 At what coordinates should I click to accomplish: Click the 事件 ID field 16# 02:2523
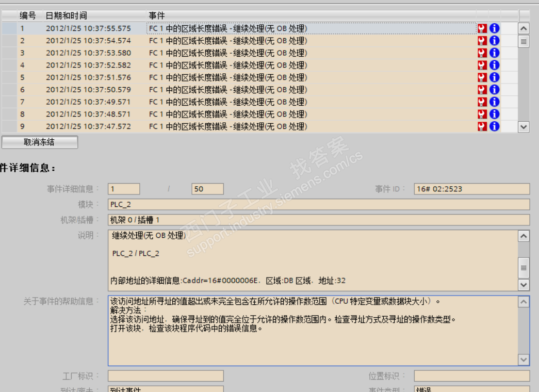point(472,189)
